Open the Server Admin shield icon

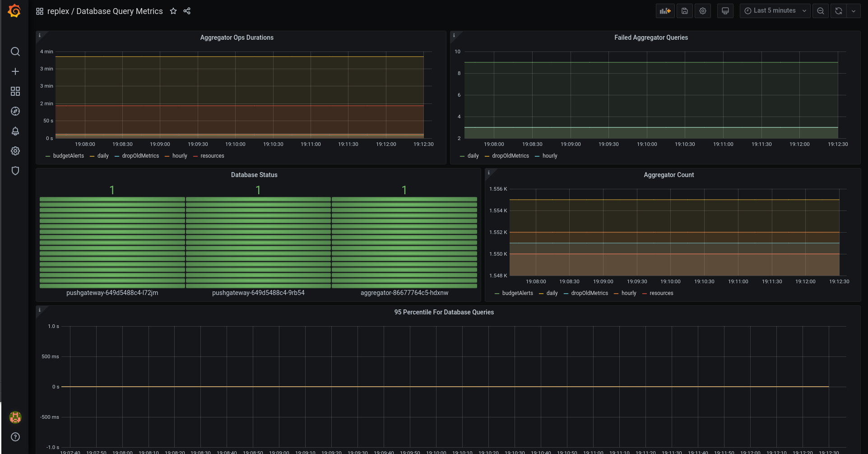(15, 171)
